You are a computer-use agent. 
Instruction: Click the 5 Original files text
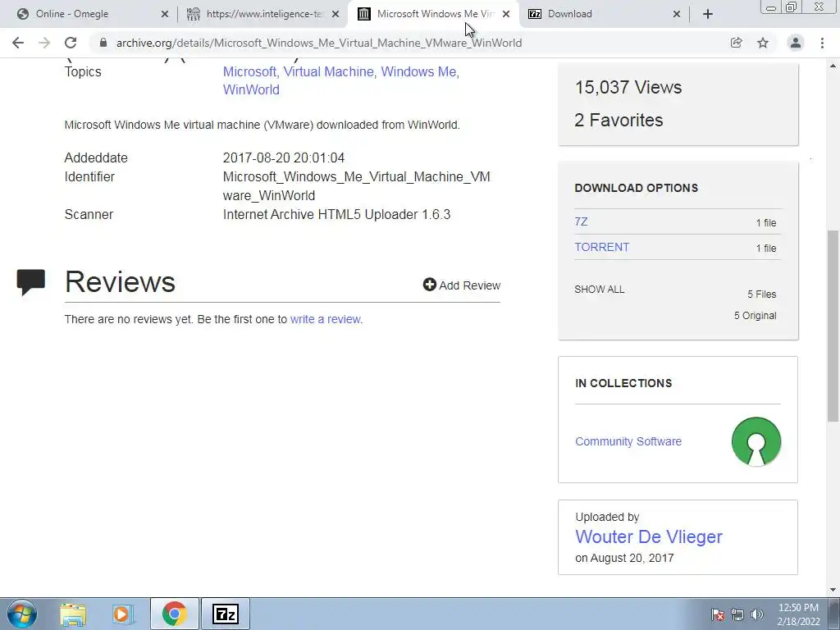(x=755, y=316)
